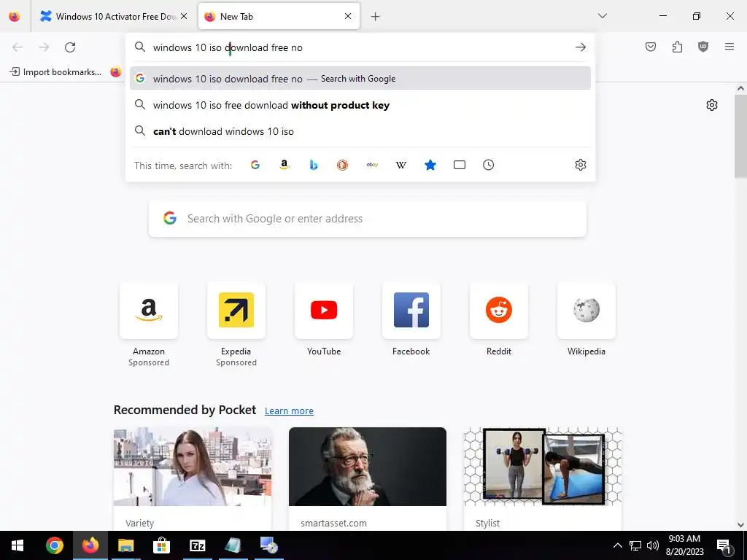Search this time with eBay icon

[x=372, y=166]
